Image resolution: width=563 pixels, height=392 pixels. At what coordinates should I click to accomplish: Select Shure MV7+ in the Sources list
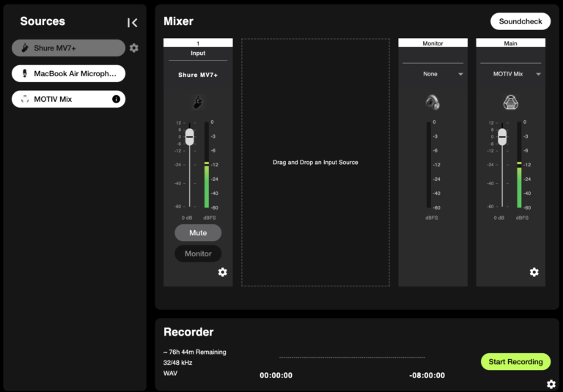pos(68,48)
